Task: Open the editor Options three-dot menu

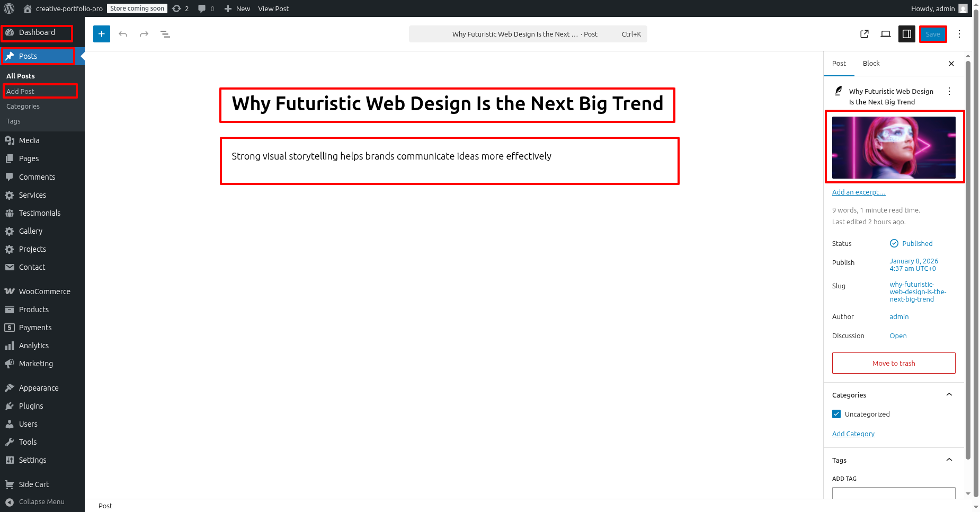Action: click(x=959, y=34)
